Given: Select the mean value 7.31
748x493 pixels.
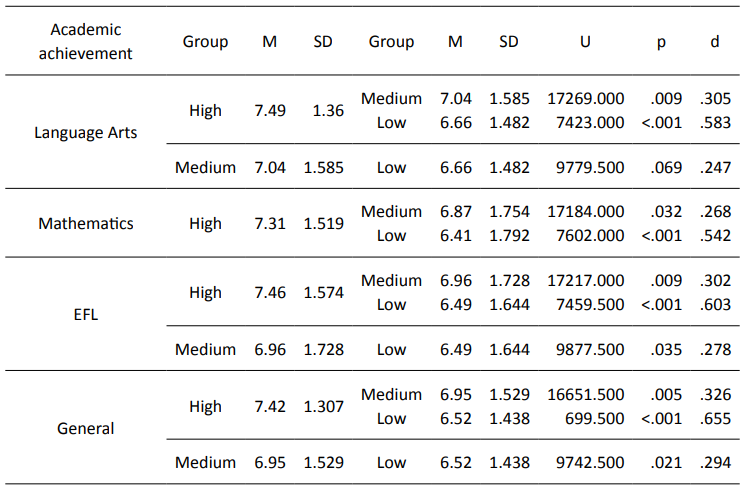Looking at the screenshot, I should click(270, 223).
